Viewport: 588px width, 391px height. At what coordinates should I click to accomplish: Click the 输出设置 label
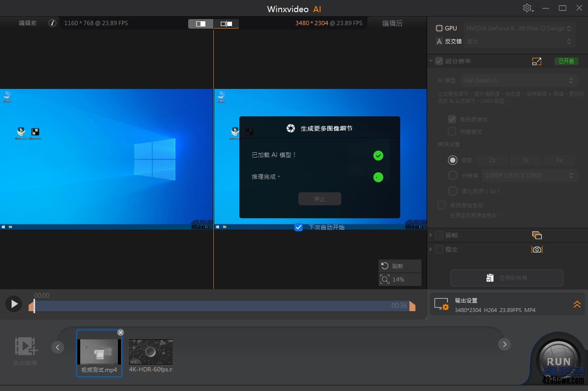click(466, 300)
